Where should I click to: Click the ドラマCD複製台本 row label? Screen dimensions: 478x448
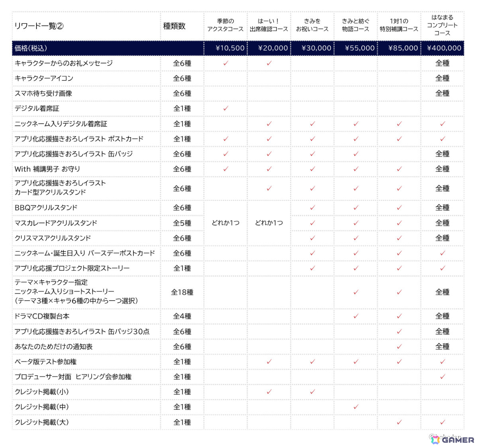tap(42, 316)
